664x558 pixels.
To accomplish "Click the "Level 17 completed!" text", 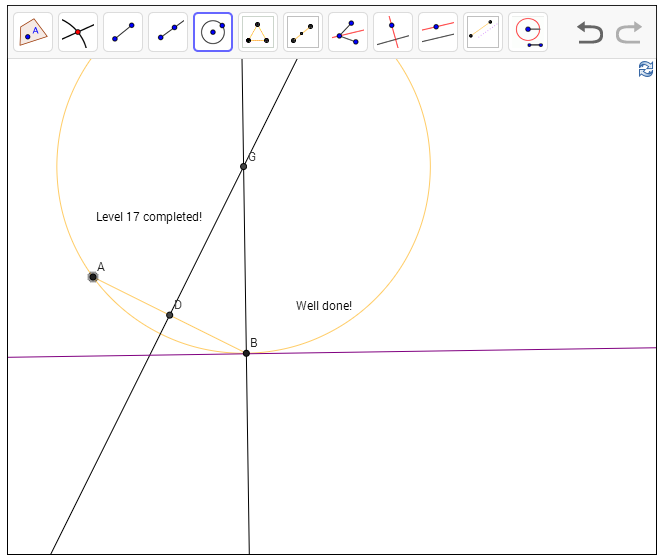I will pos(149,216).
